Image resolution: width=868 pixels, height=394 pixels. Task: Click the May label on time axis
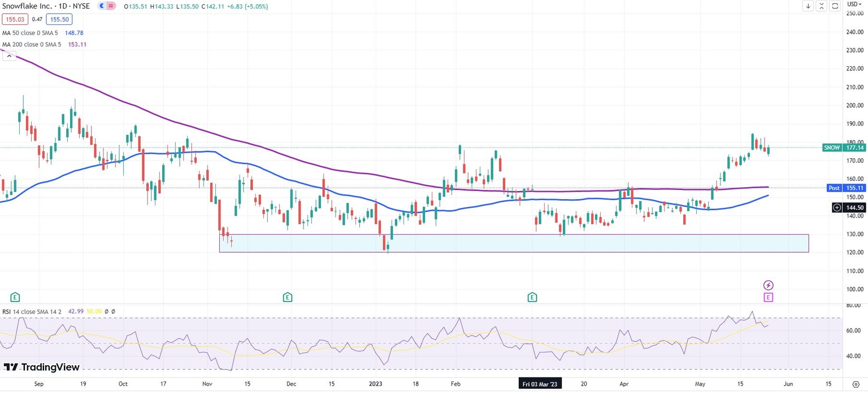(x=701, y=384)
